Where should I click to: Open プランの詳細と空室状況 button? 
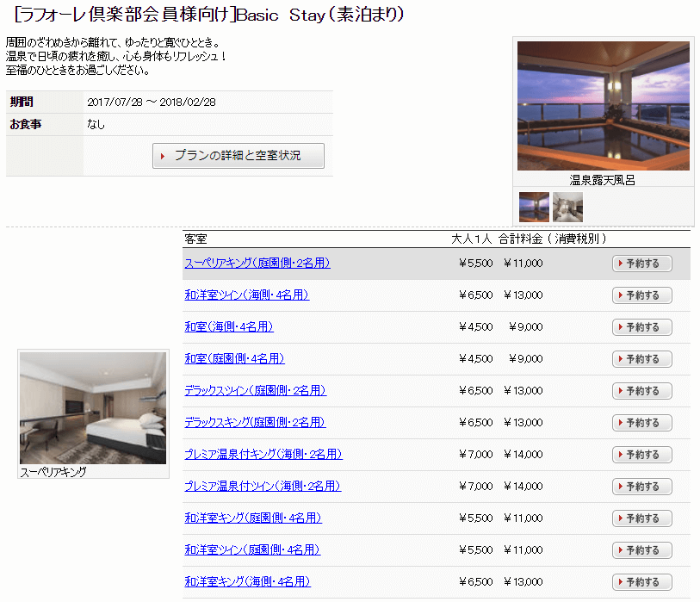pos(238,156)
